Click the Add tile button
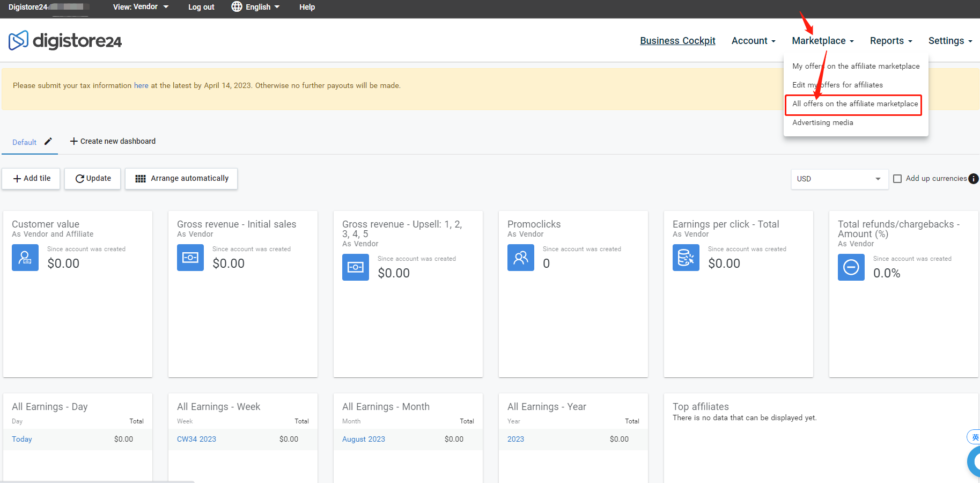Screen dimensions: 980x483 pos(31,179)
